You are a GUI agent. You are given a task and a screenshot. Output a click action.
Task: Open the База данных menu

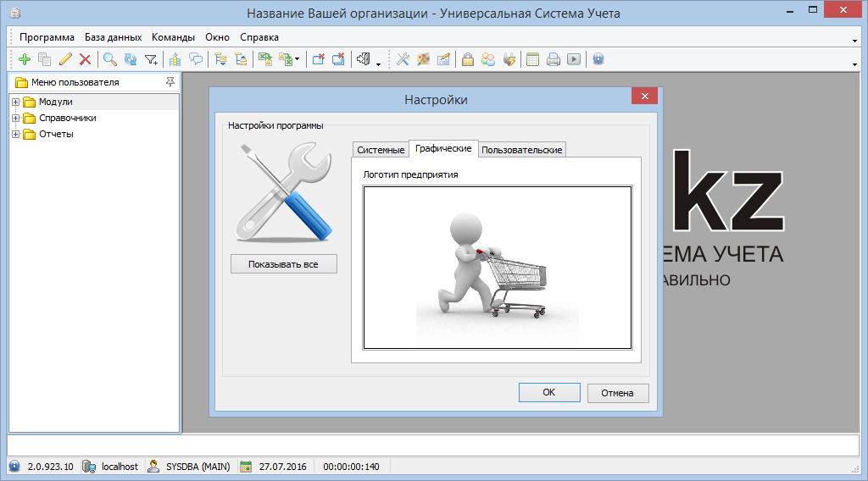pyautogui.click(x=113, y=37)
